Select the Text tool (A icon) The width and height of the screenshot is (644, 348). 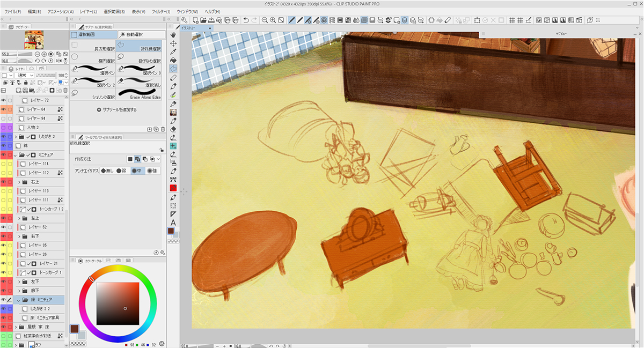[173, 223]
